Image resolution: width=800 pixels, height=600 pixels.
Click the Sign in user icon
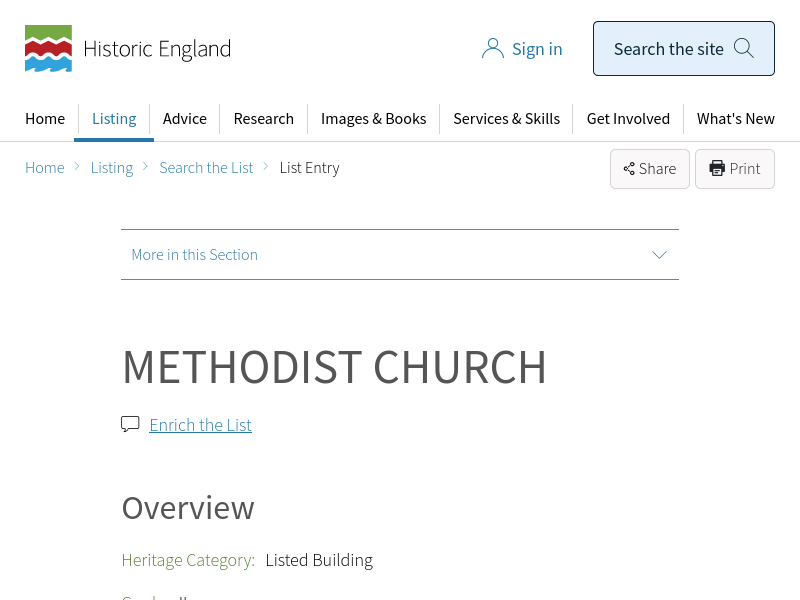[x=492, y=49]
